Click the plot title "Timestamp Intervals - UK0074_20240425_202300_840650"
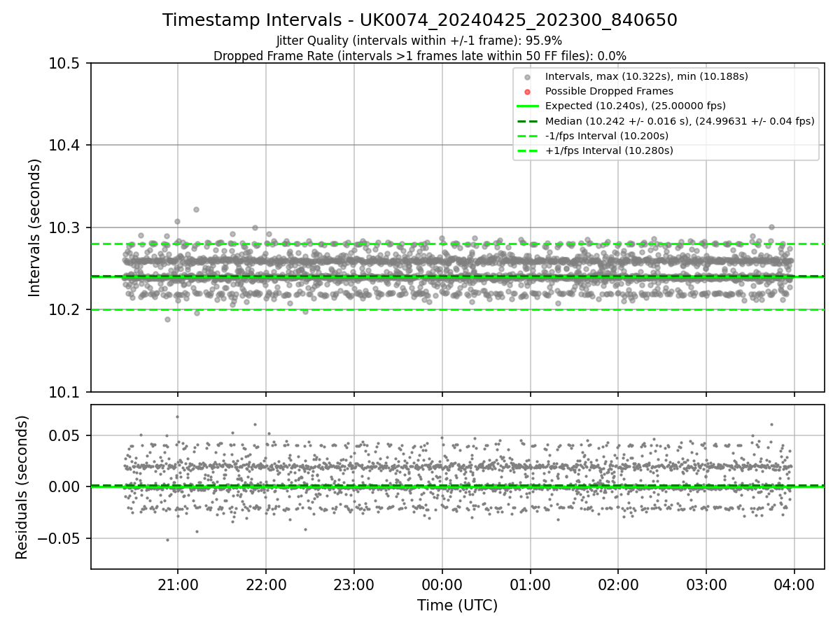This screenshot has height=630, width=840. coord(420,20)
